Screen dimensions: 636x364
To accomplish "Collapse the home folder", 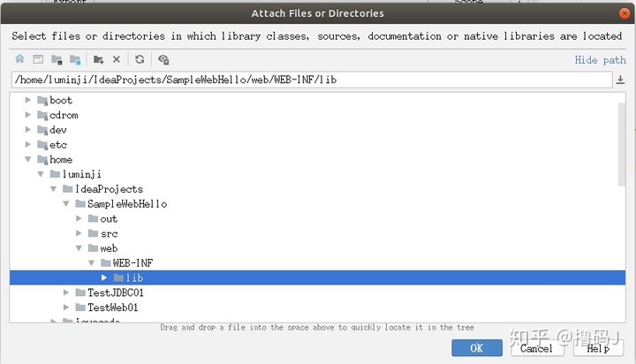I will (27, 159).
